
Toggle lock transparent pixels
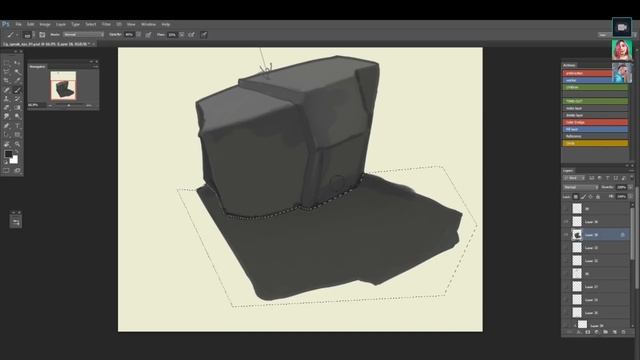pyautogui.click(x=576, y=197)
